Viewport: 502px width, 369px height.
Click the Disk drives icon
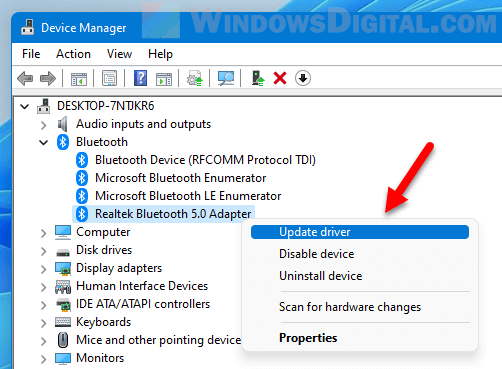(63, 253)
